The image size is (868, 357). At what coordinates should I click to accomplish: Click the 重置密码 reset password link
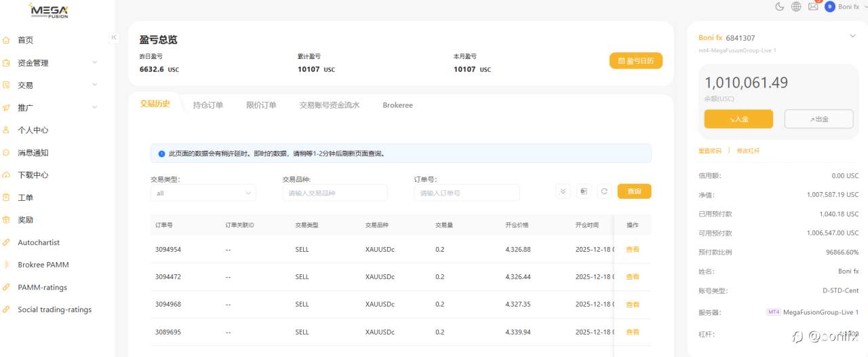pos(709,151)
